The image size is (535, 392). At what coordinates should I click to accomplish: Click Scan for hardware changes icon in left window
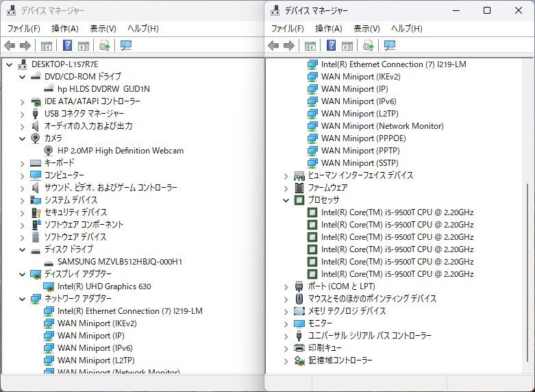(126, 45)
